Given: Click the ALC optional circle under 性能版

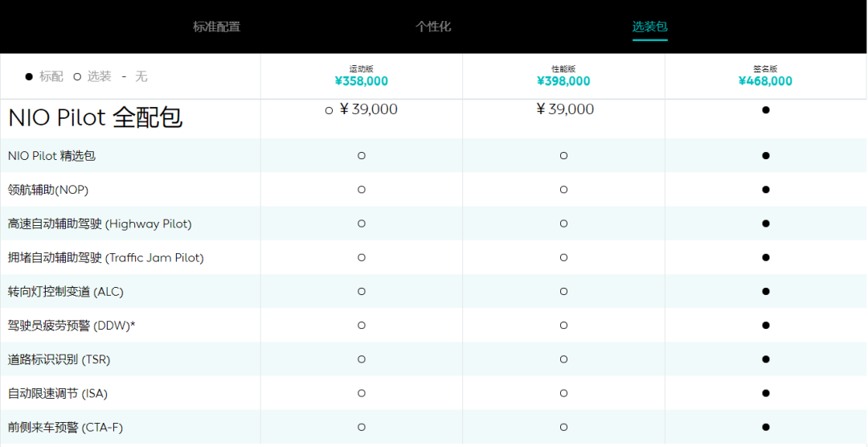Looking at the screenshot, I should tap(563, 291).
